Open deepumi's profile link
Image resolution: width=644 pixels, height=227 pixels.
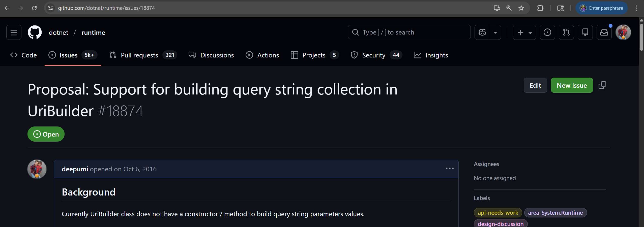tap(75, 169)
